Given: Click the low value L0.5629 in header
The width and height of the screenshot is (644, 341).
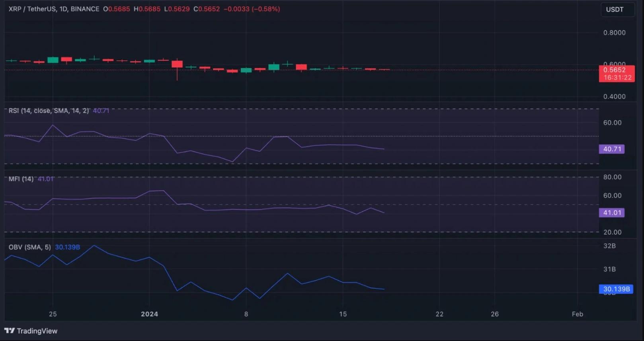Looking at the screenshot, I should (x=177, y=9).
